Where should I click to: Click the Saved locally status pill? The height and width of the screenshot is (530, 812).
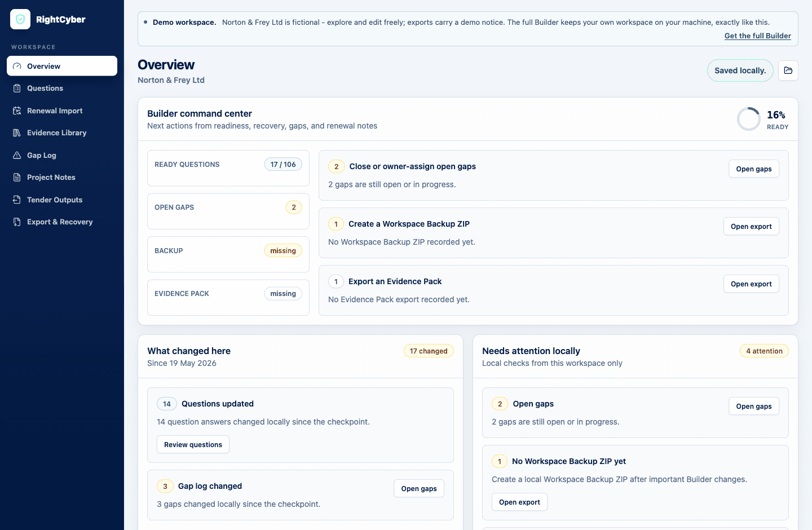pos(740,70)
